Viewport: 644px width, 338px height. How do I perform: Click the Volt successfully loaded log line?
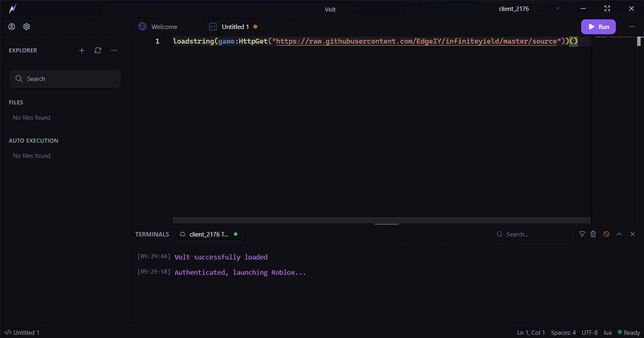pos(221,257)
